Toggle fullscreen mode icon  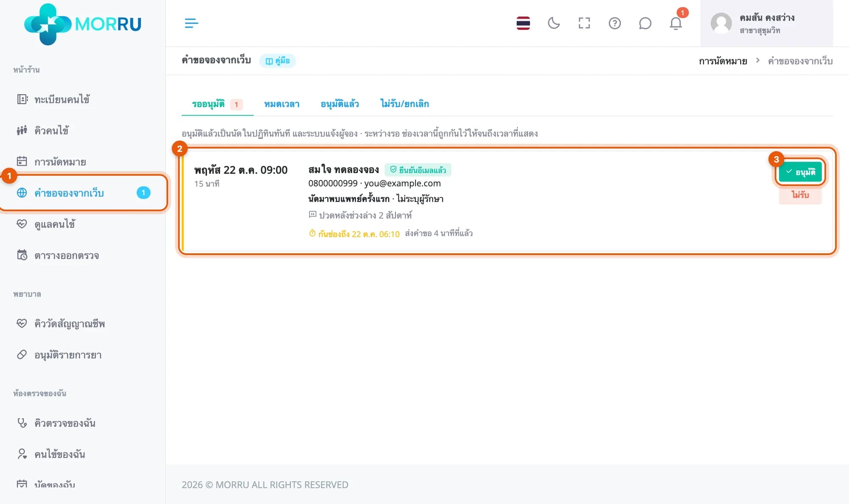(584, 23)
